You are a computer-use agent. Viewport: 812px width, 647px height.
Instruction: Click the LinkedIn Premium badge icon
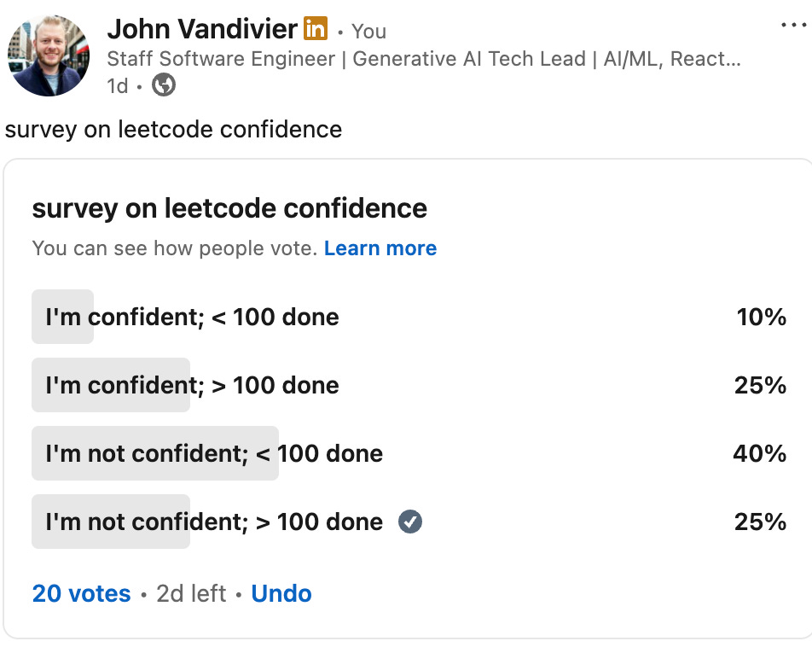pyautogui.click(x=315, y=30)
